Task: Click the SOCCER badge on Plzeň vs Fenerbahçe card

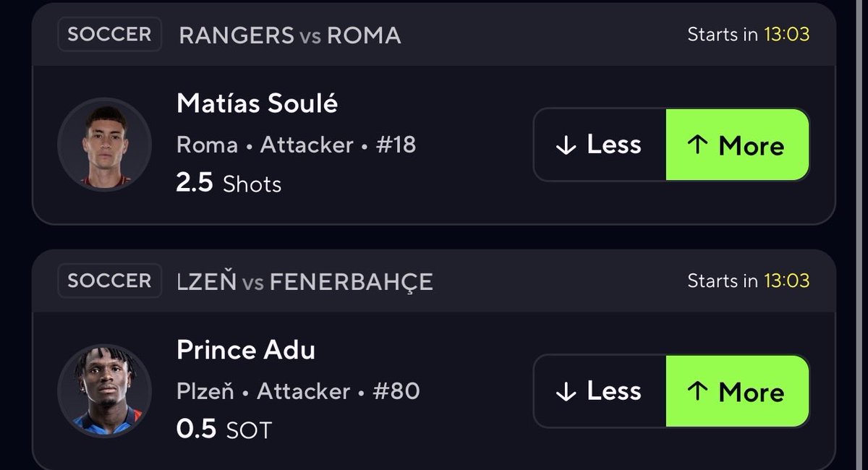Action: pyautogui.click(x=109, y=281)
